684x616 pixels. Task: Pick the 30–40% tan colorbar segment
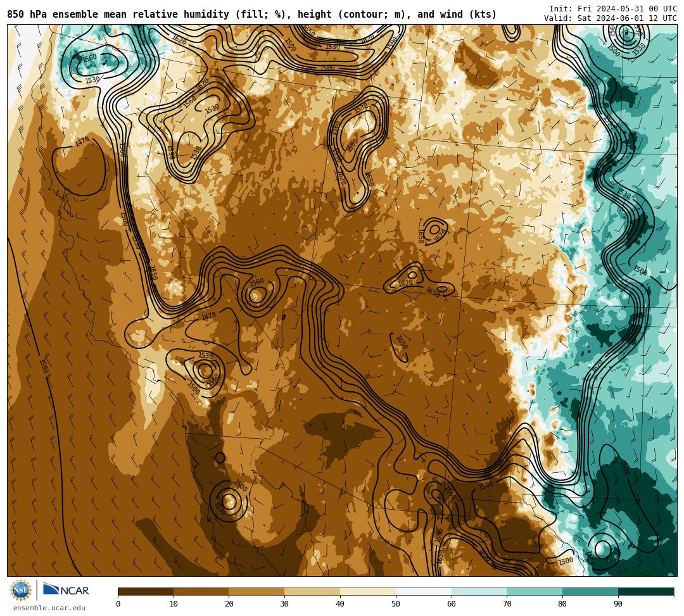coord(312,591)
